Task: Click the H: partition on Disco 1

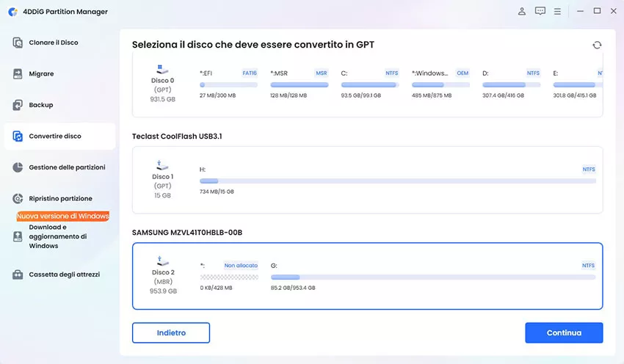Action: [x=396, y=181]
